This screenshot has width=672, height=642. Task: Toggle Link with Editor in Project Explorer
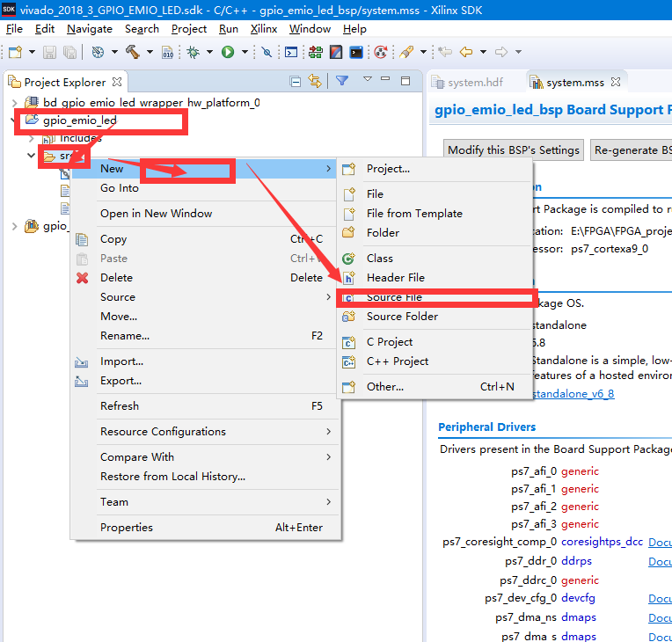point(315,81)
